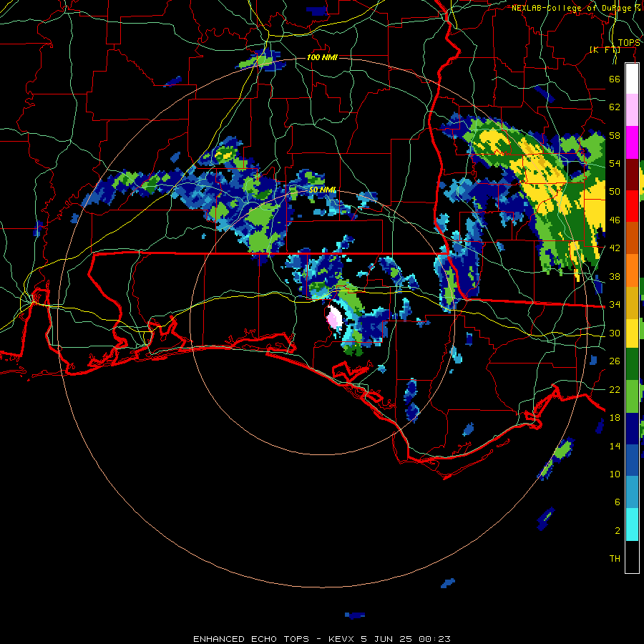This screenshot has height=644, width=644.
Task: Click the "38" legend value
Action: (x=615, y=276)
